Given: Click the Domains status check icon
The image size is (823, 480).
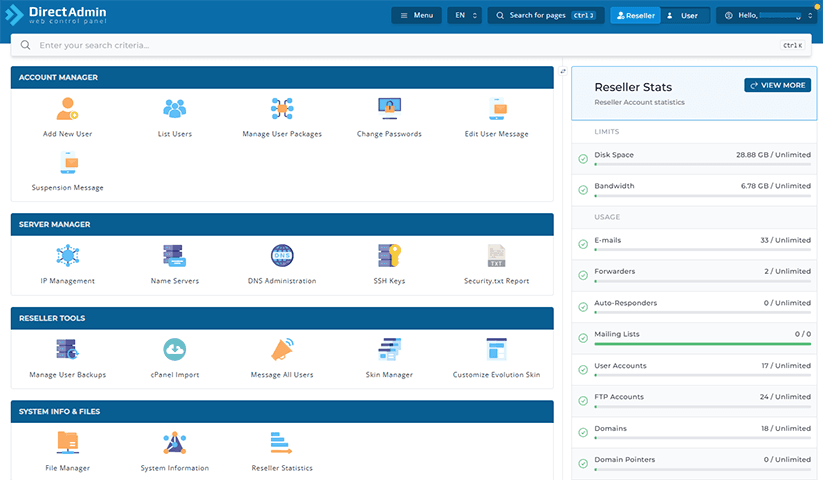Looking at the screenshot, I should coord(583,432).
